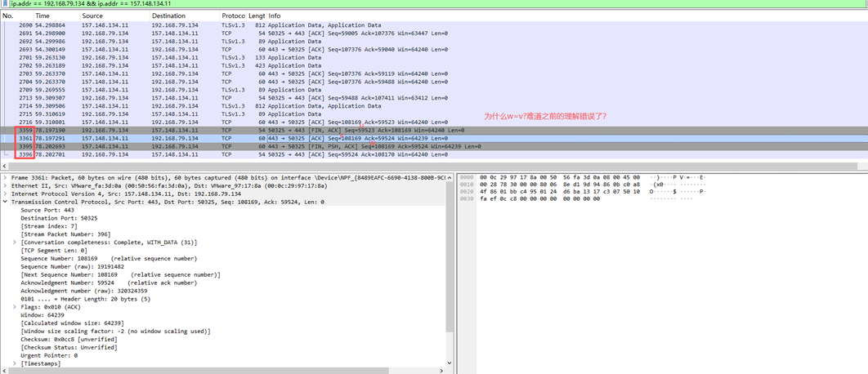Select packet 2690 TLSv1.3 Application Data row
The height and width of the screenshot is (374, 868).
tap(245, 25)
